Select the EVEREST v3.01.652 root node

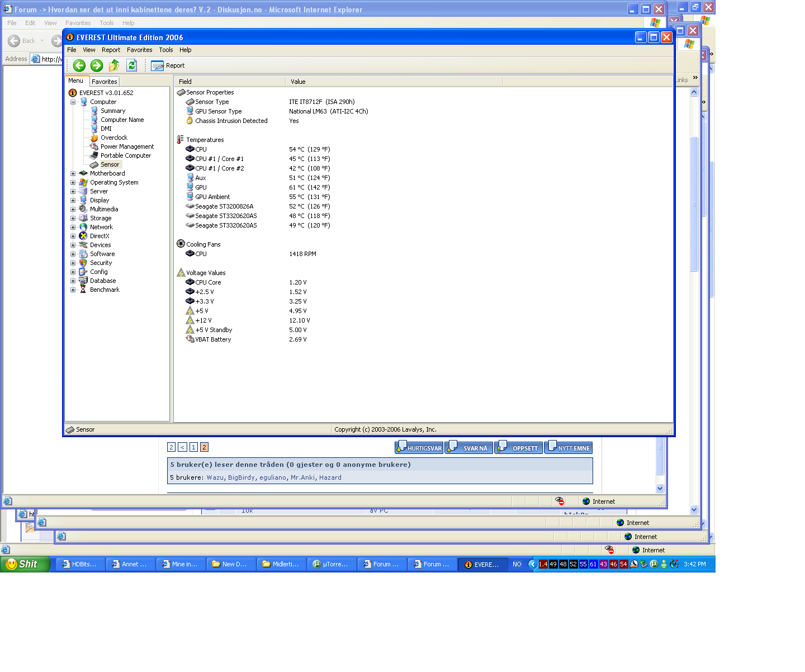point(106,93)
